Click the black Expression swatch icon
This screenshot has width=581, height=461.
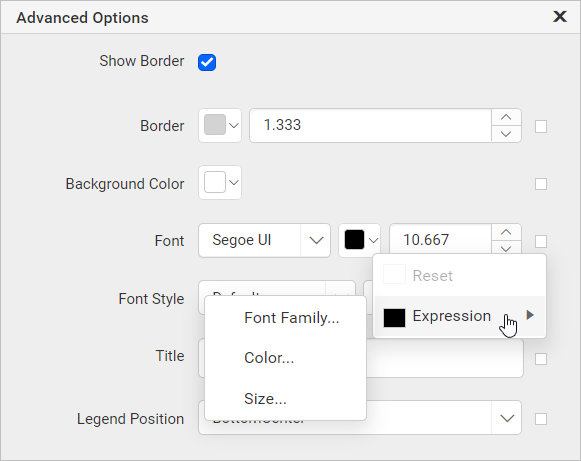394,318
